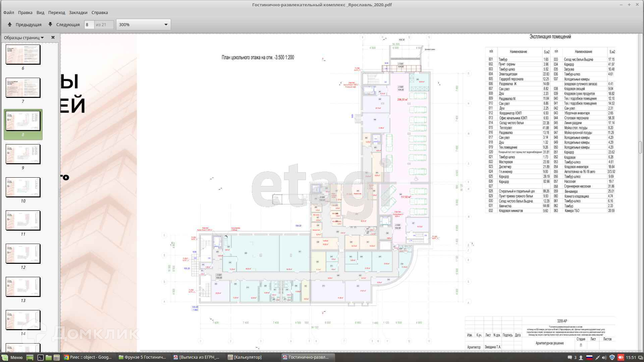Open the Закладки menu
Viewport: 644px width, 362px height.
coord(78,12)
